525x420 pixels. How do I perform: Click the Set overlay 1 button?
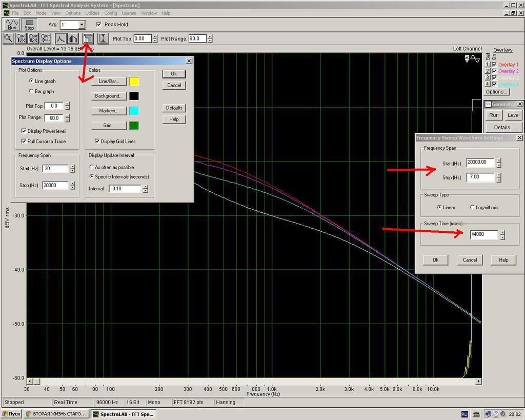tap(488, 64)
